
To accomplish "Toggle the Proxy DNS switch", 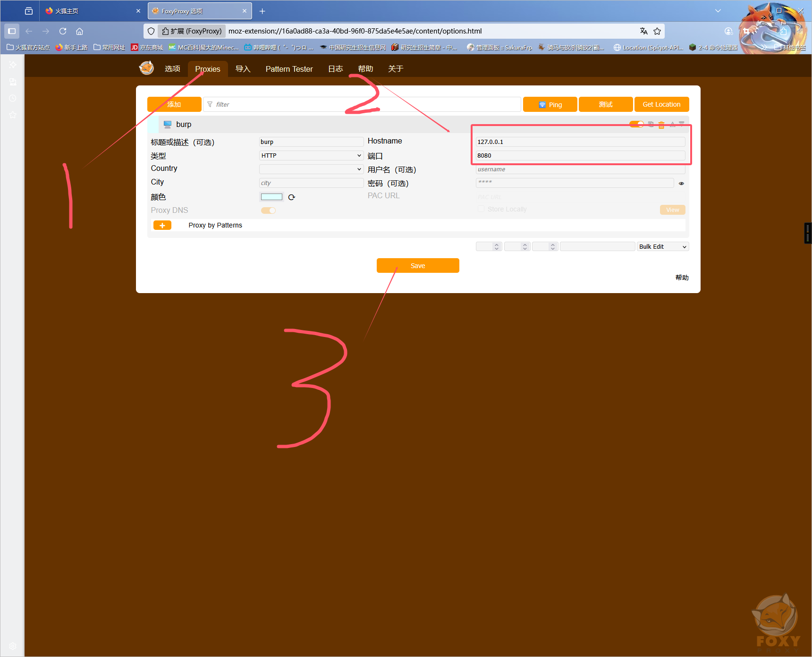I will point(268,211).
